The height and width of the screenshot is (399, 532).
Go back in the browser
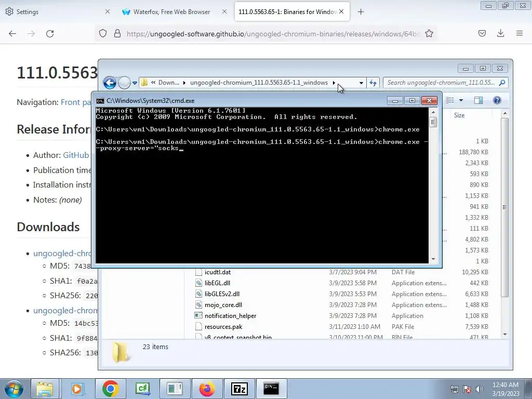[12, 34]
